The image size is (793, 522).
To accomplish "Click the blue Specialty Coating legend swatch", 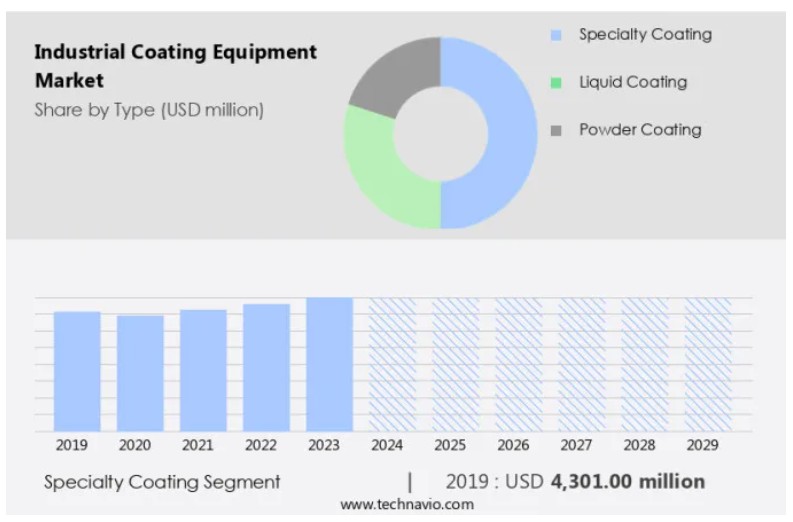I will pos(556,35).
